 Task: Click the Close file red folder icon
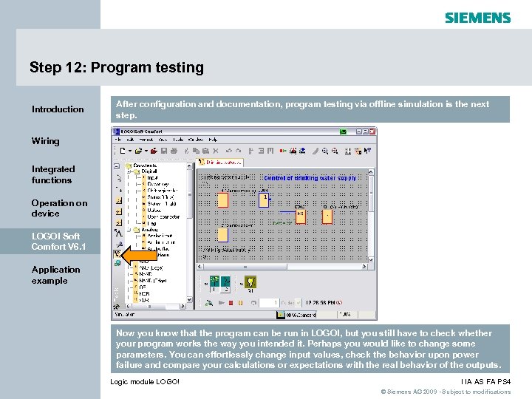coord(154,151)
